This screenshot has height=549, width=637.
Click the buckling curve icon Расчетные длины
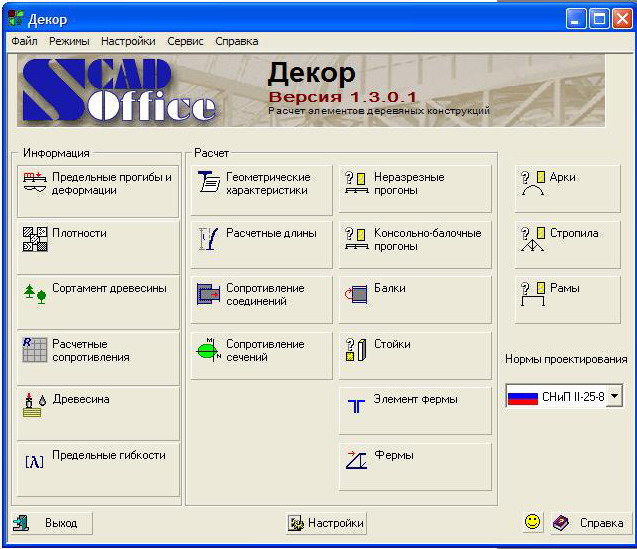point(208,239)
